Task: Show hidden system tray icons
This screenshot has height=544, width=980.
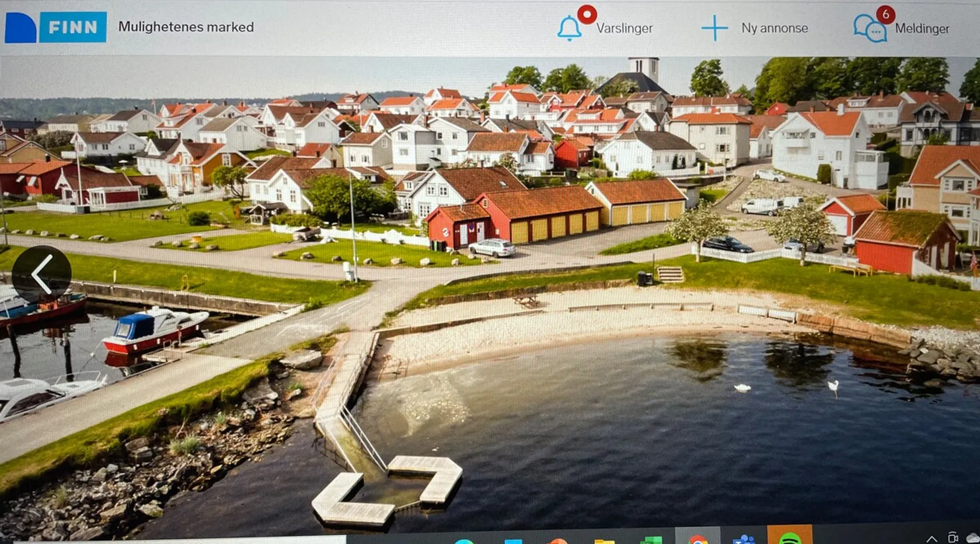Action: 932,539
